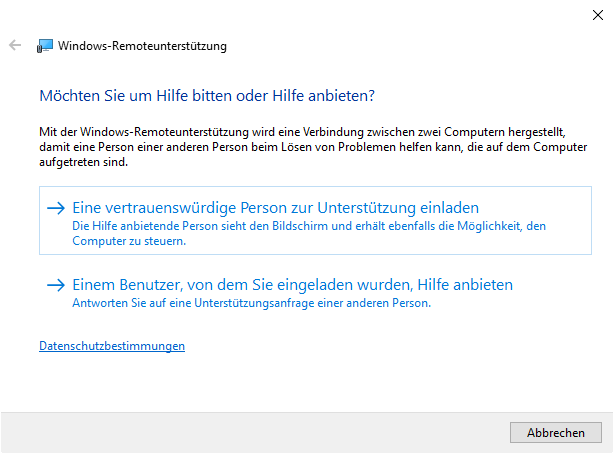Click the gray footer area left of Abbrechen
614x454 pixels.
point(250,432)
